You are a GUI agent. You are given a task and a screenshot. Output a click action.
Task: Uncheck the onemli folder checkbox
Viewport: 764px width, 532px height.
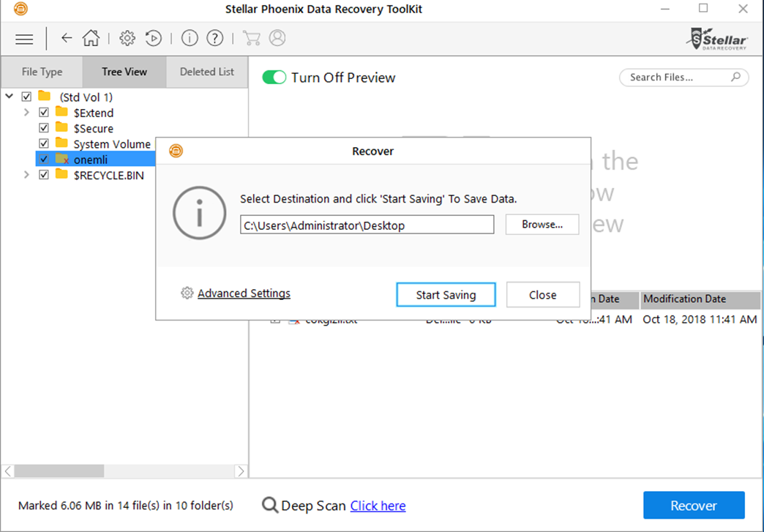click(x=44, y=160)
